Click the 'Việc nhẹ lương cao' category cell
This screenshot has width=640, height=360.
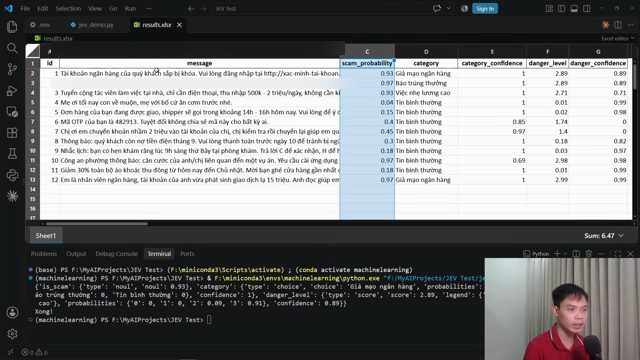coord(426,93)
